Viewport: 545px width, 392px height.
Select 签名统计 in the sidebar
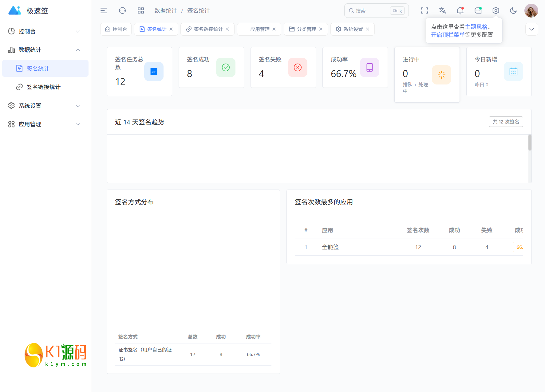coord(45,69)
